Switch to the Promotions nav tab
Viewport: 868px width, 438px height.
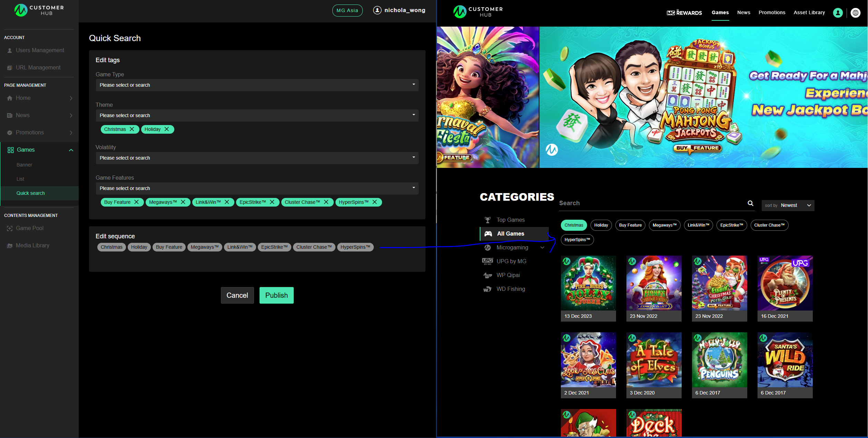click(x=772, y=13)
